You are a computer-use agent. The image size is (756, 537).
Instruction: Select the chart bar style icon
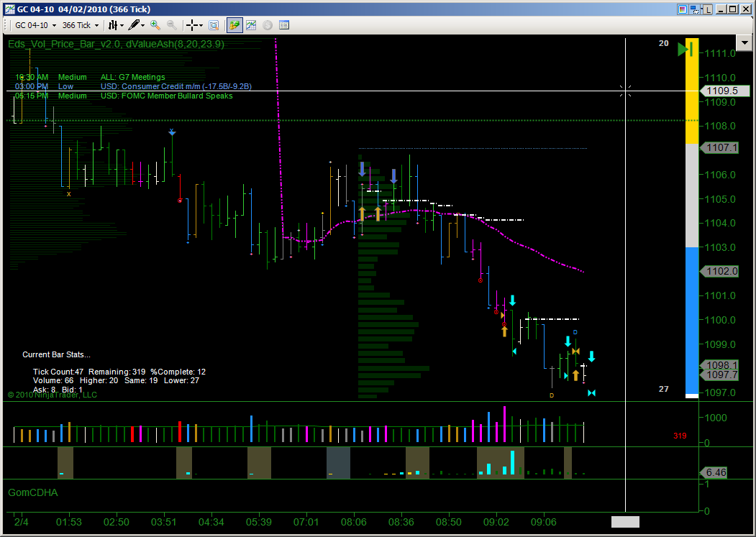pos(113,25)
